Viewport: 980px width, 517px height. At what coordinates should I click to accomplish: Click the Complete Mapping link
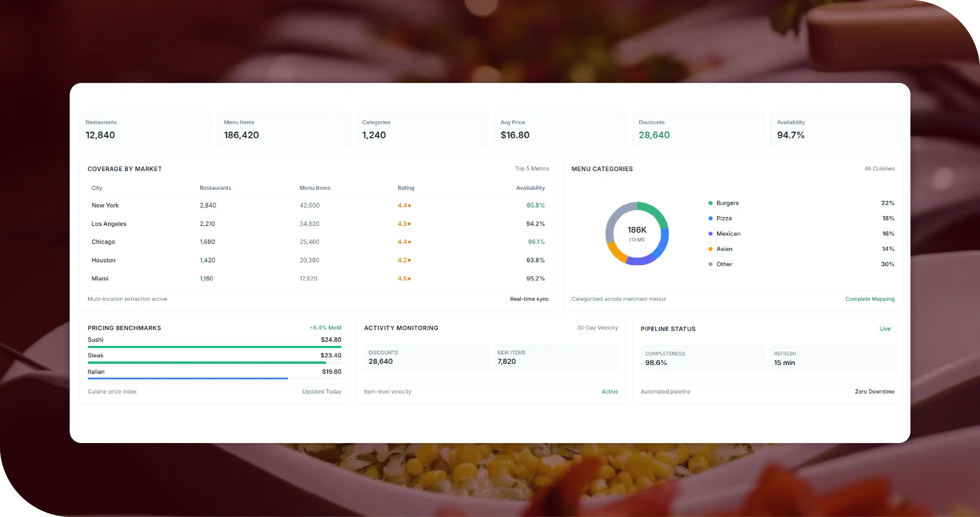point(870,299)
